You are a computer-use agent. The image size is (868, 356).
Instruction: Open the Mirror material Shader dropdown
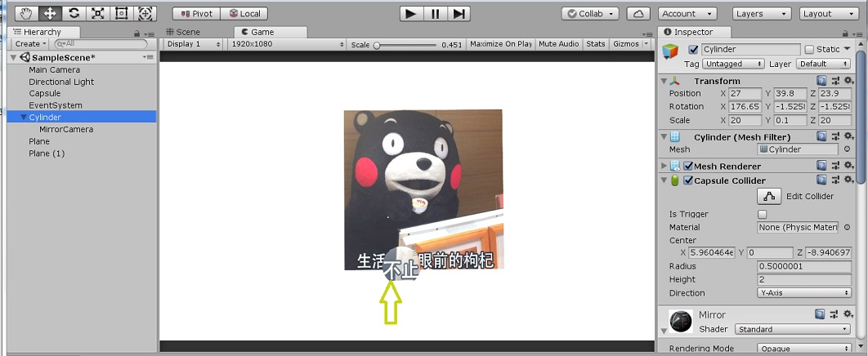click(792, 329)
